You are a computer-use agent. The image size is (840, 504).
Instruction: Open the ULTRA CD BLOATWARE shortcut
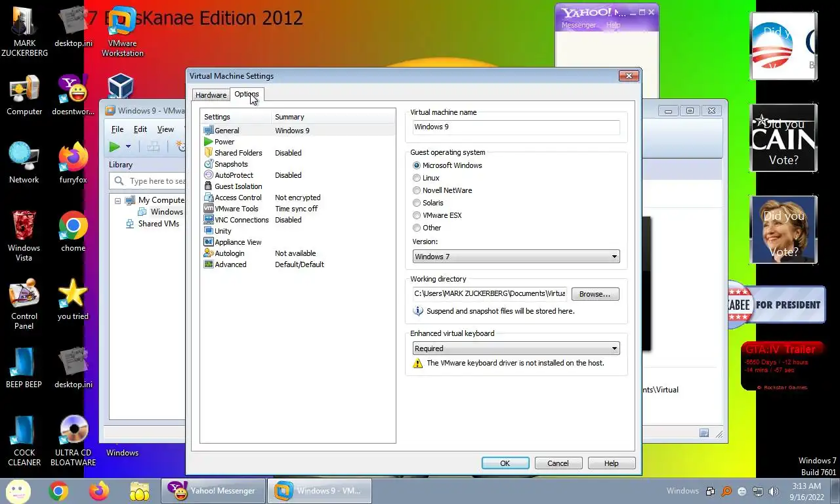point(73,440)
